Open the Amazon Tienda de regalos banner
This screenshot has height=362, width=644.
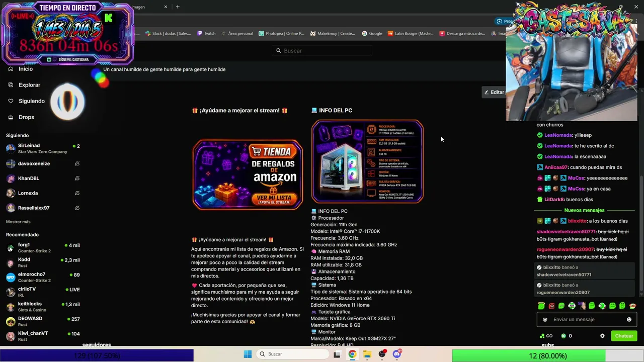[248, 174]
